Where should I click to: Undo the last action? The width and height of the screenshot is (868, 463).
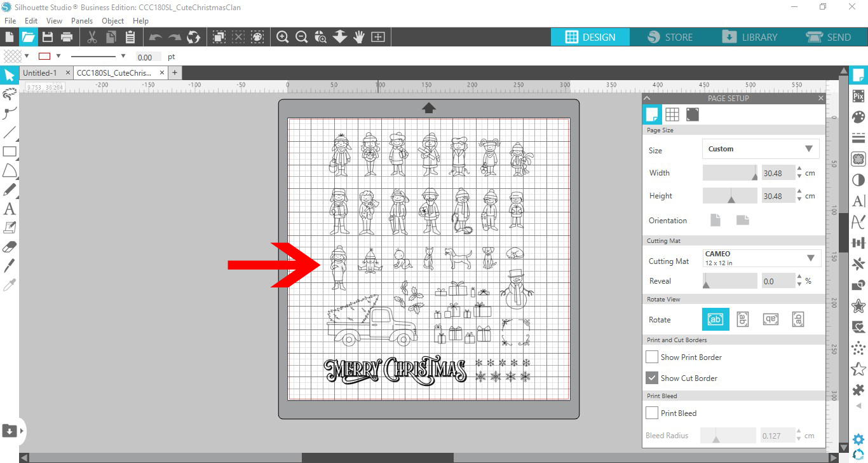[x=156, y=37]
